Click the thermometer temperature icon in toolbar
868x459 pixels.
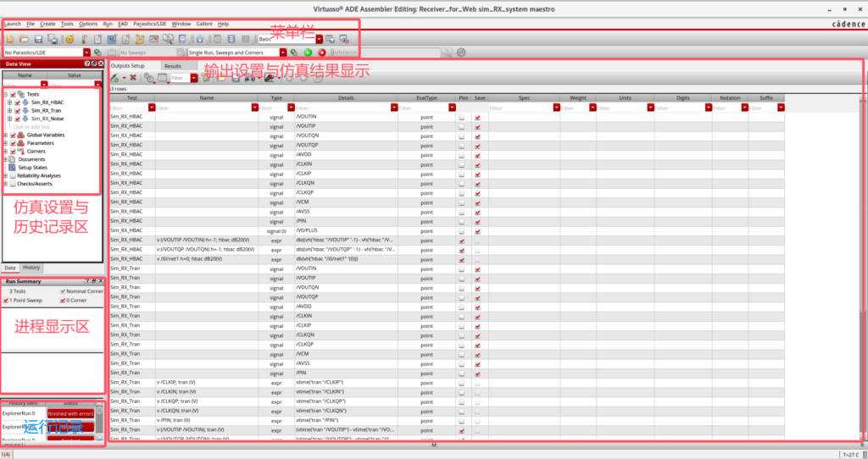[85, 39]
